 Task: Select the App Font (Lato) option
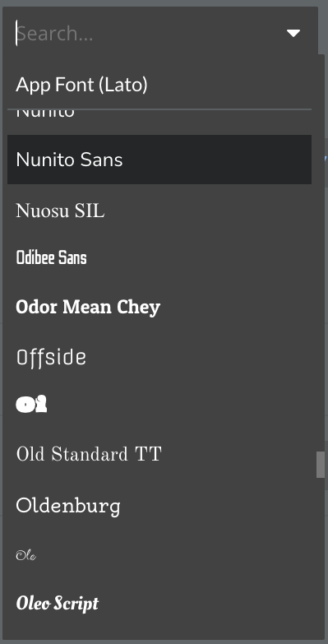(159, 85)
